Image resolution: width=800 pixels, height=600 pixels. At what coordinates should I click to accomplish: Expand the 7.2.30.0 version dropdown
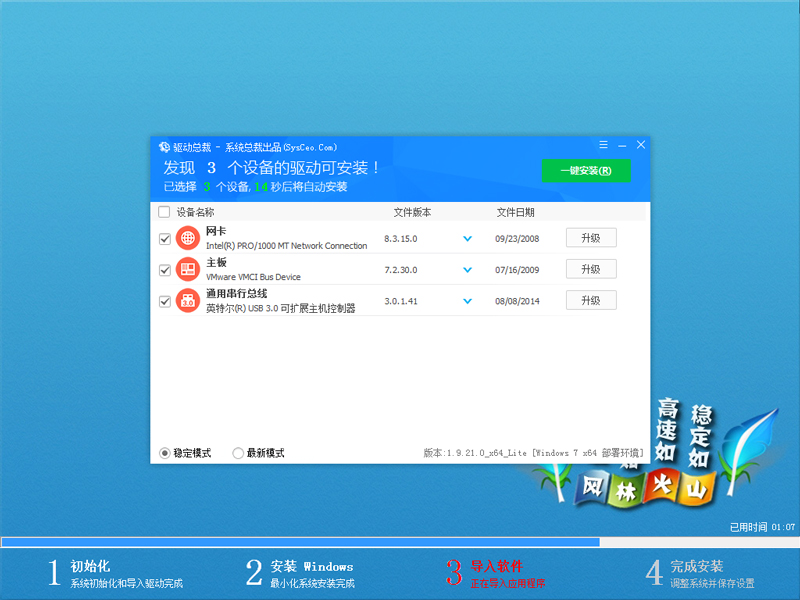[467, 268]
